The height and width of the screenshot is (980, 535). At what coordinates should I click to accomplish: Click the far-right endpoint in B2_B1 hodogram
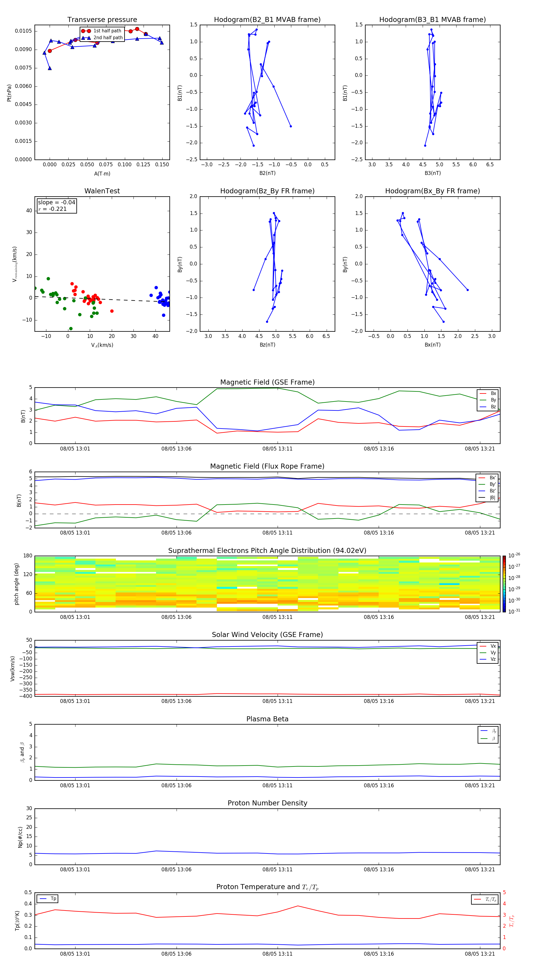point(291,126)
